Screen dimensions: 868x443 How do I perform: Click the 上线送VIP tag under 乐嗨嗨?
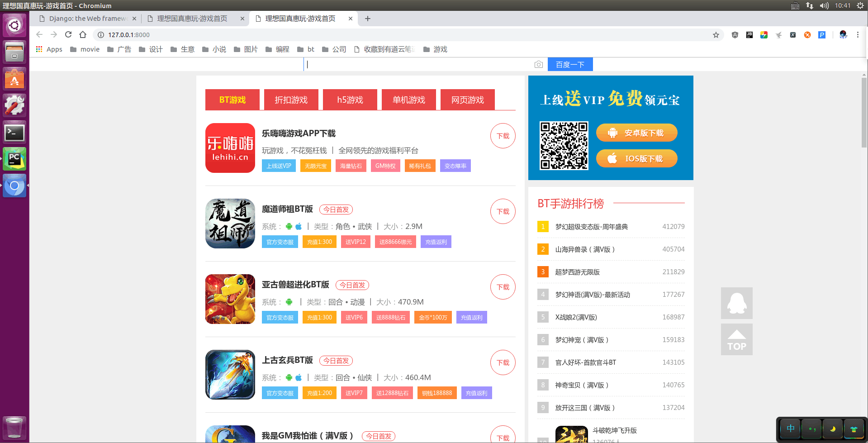pos(279,166)
